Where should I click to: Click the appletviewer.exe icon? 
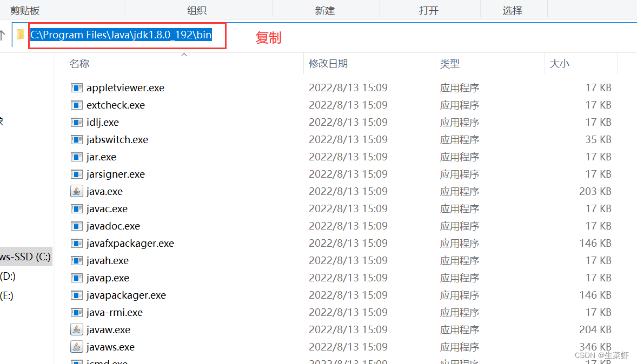76,87
